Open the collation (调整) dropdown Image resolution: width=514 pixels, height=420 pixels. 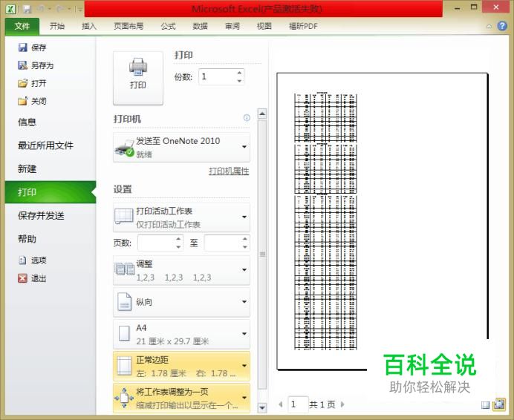pos(181,270)
